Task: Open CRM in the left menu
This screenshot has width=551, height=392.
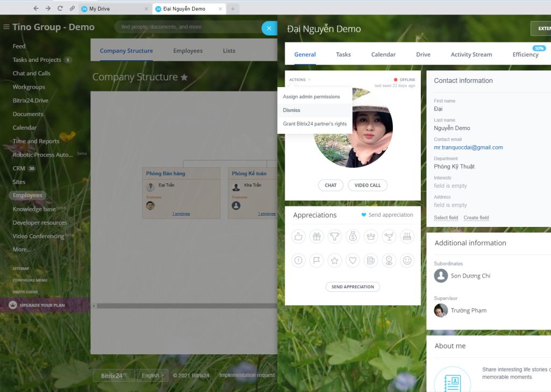Action: click(x=19, y=168)
